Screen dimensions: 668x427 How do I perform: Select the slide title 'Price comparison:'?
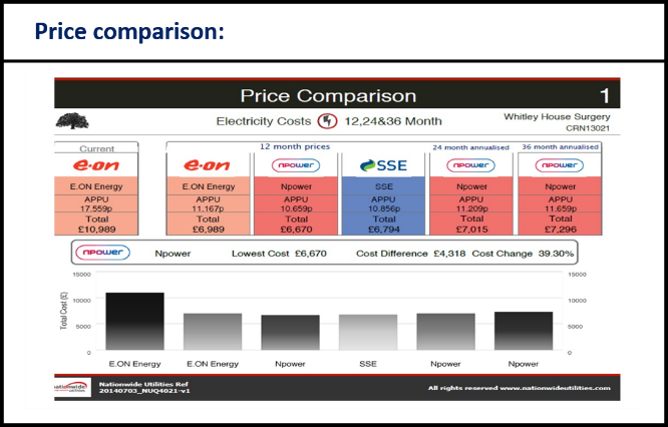point(130,31)
